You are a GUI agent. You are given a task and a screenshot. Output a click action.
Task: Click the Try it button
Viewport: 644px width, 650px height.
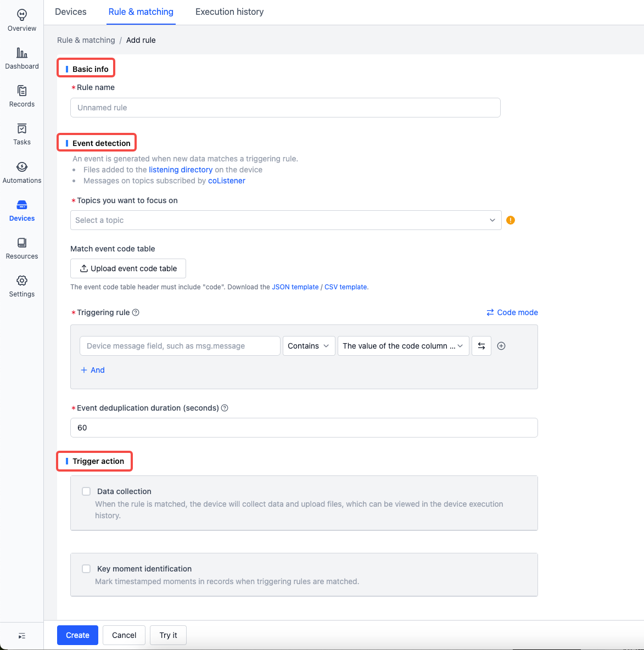[x=168, y=635]
